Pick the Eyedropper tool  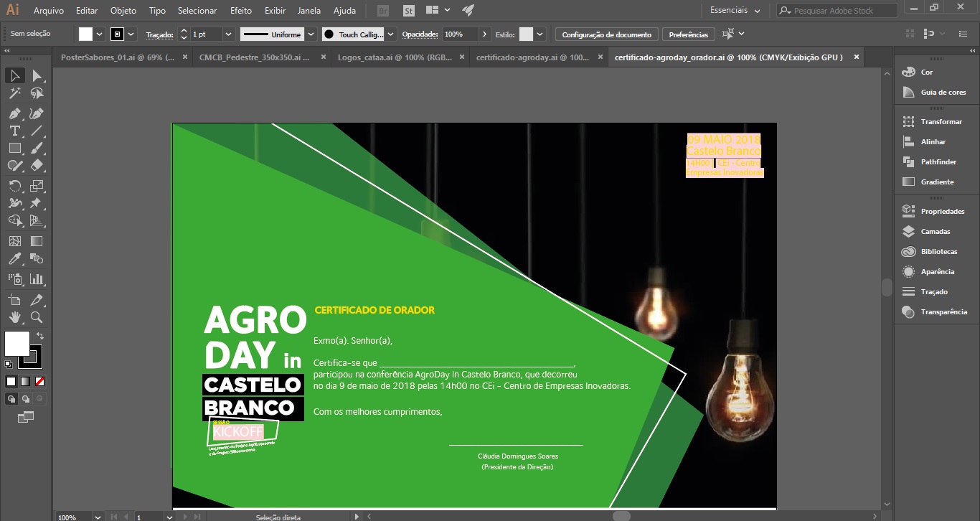click(x=14, y=259)
